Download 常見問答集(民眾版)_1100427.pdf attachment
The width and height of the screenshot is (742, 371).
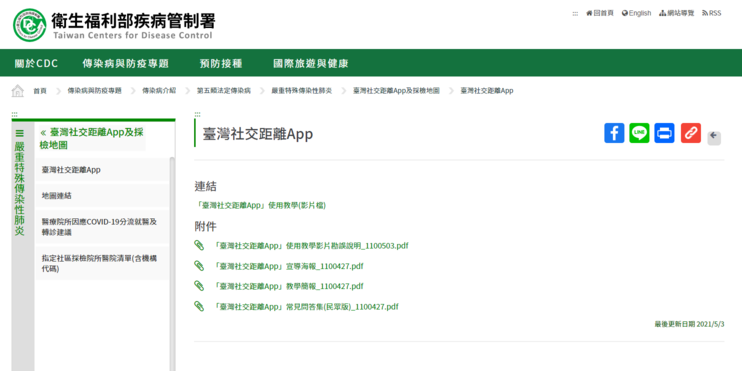[306, 307]
